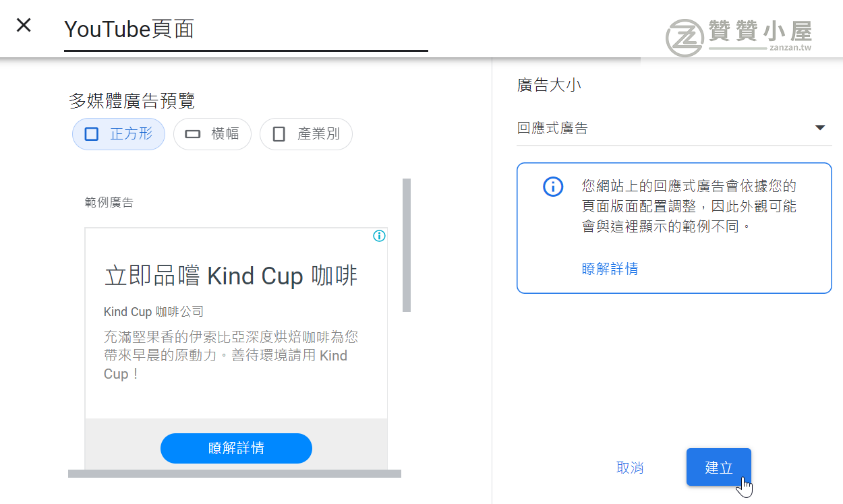Screen dimensions: 843x504
Task: Select the 產業別 preview option
Action: click(x=306, y=134)
